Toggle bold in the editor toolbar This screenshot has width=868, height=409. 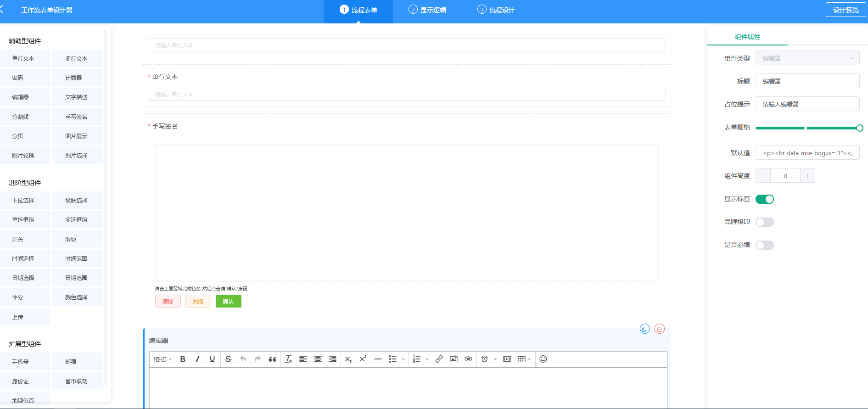183,359
